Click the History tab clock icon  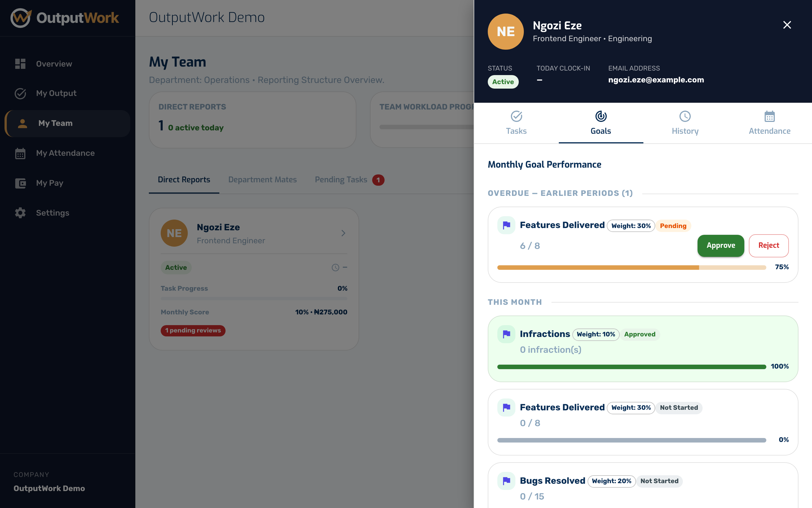pos(685,116)
